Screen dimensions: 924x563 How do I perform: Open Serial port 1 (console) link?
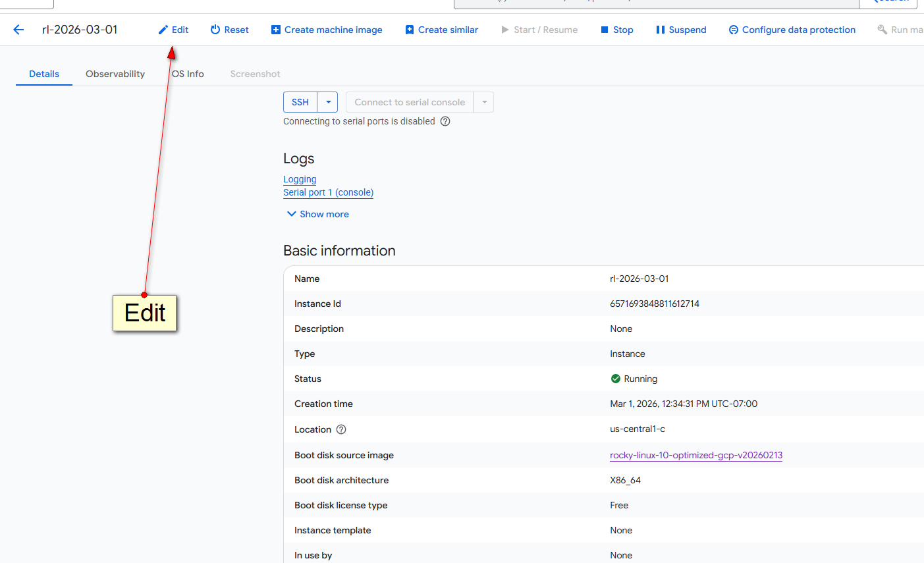pyautogui.click(x=328, y=192)
